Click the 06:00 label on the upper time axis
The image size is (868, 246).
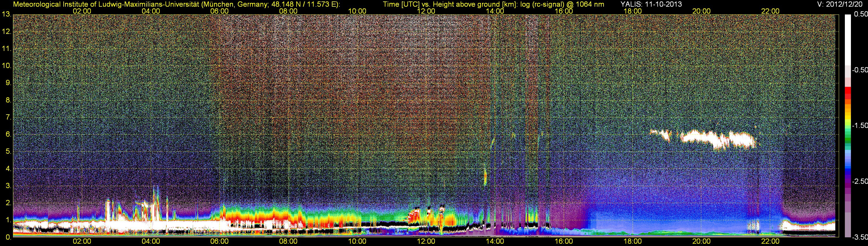[219, 11]
